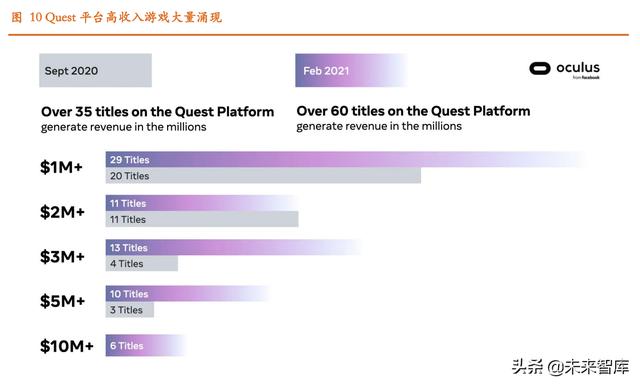Screen dimensions: 640x386
Task: Click the 10 Titles purple bar
Action: (188, 293)
